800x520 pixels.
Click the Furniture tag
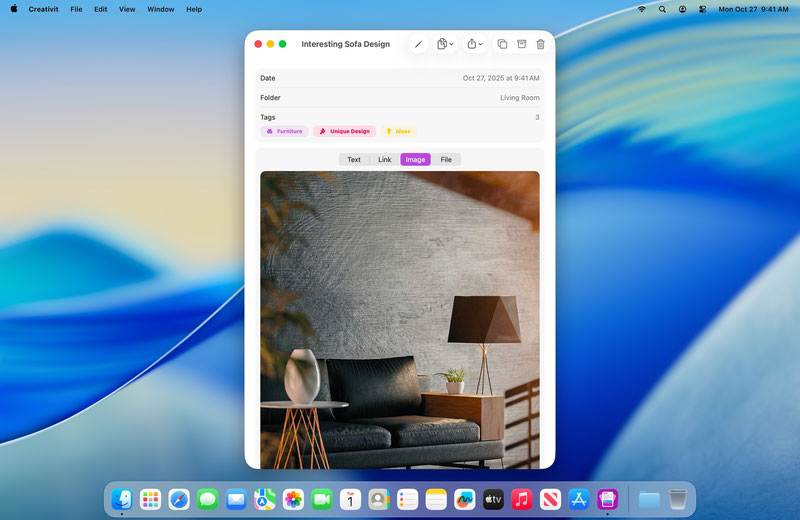tap(285, 131)
